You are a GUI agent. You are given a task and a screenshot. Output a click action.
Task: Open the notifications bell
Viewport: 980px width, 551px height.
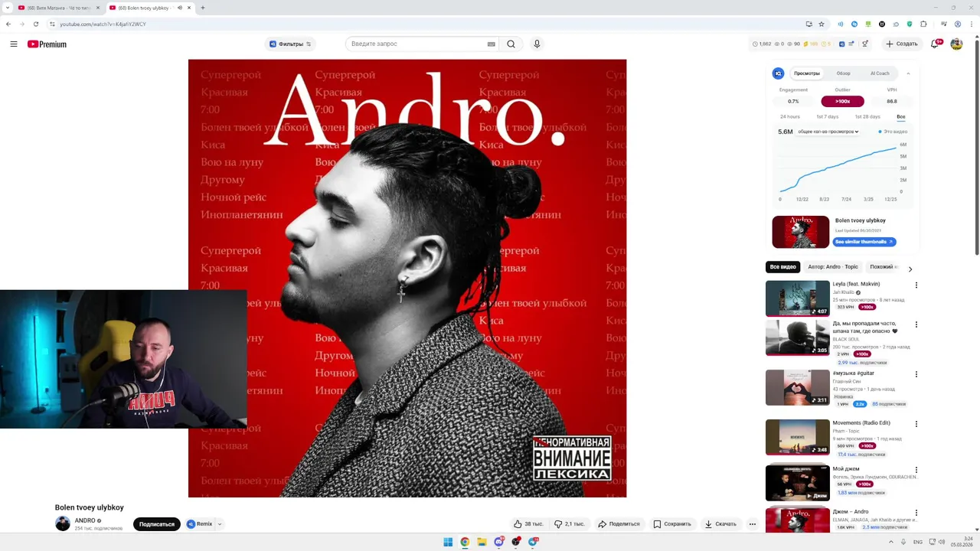[x=935, y=44]
